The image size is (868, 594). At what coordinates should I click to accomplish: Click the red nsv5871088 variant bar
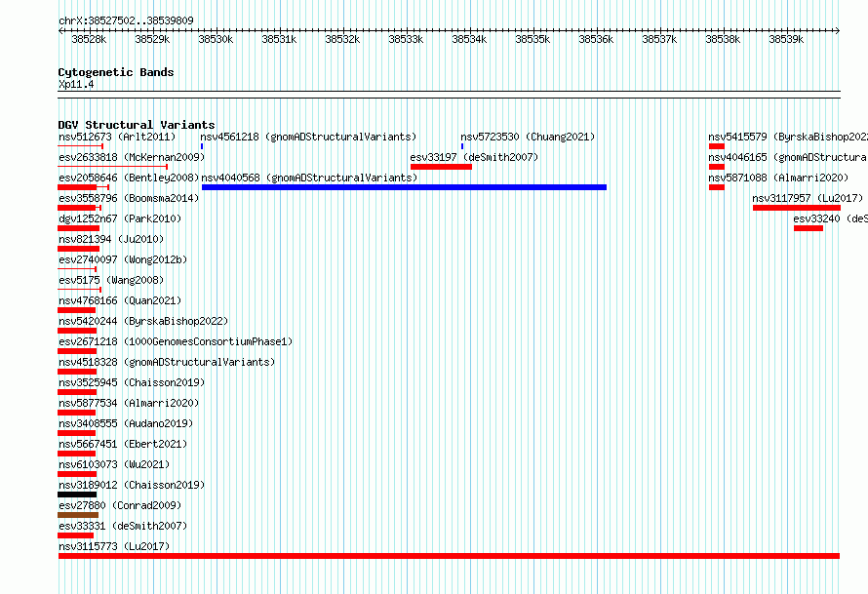716,187
